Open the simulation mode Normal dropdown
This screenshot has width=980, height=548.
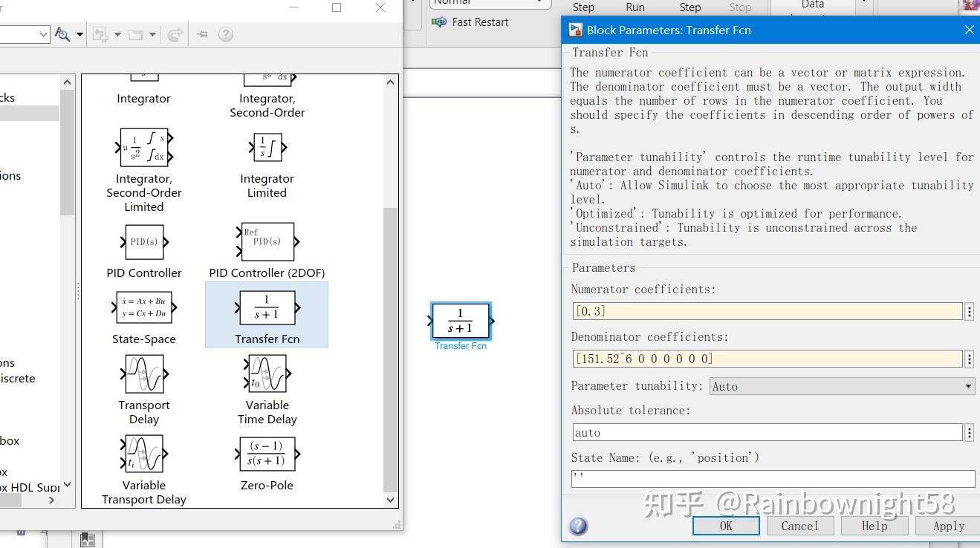coord(490,4)
